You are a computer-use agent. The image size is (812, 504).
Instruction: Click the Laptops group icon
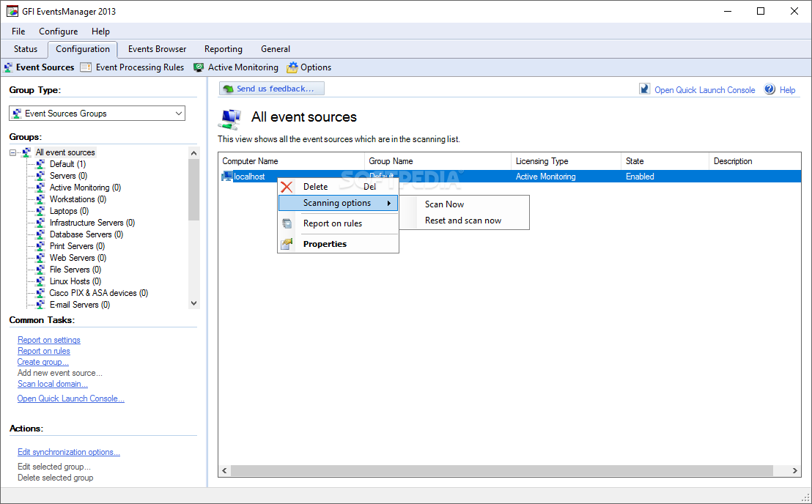[40, 211]
